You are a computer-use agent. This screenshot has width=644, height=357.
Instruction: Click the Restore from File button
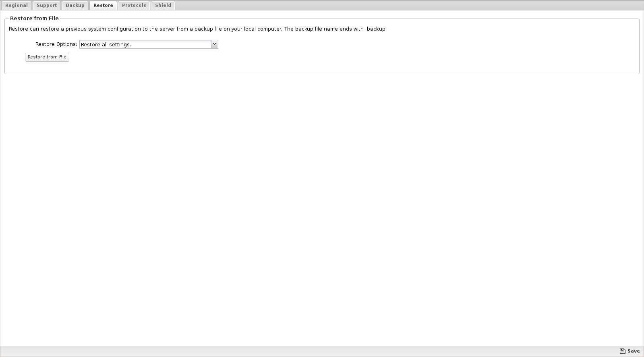(x=47, y=57)
